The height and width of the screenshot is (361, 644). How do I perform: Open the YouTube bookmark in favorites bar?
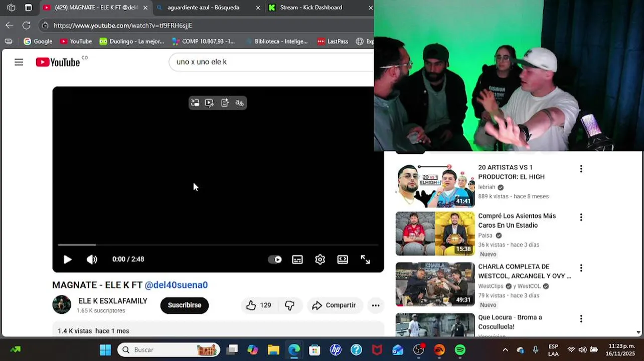tap(76, 41)
